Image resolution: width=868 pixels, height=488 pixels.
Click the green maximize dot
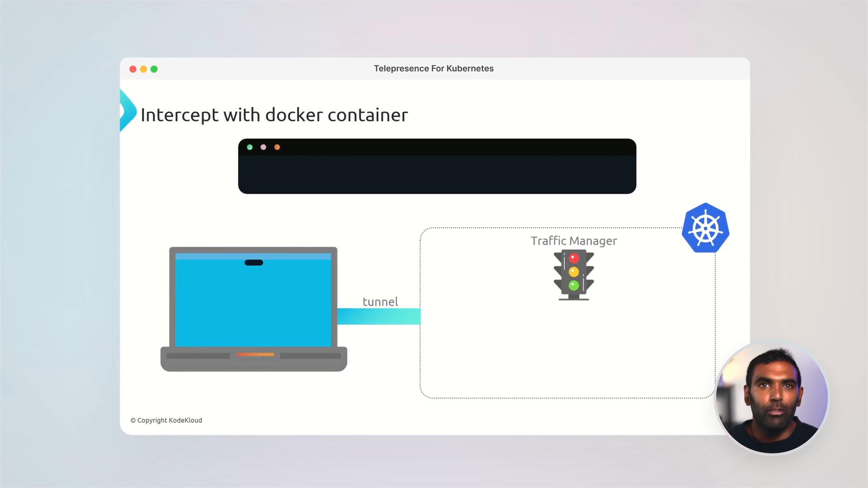(x=154, y=69)
